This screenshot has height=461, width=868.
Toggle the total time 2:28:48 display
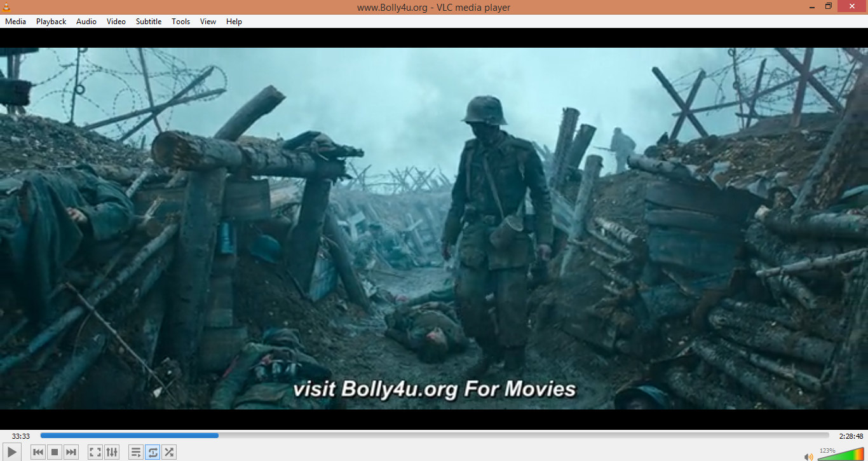click(851, 436)
